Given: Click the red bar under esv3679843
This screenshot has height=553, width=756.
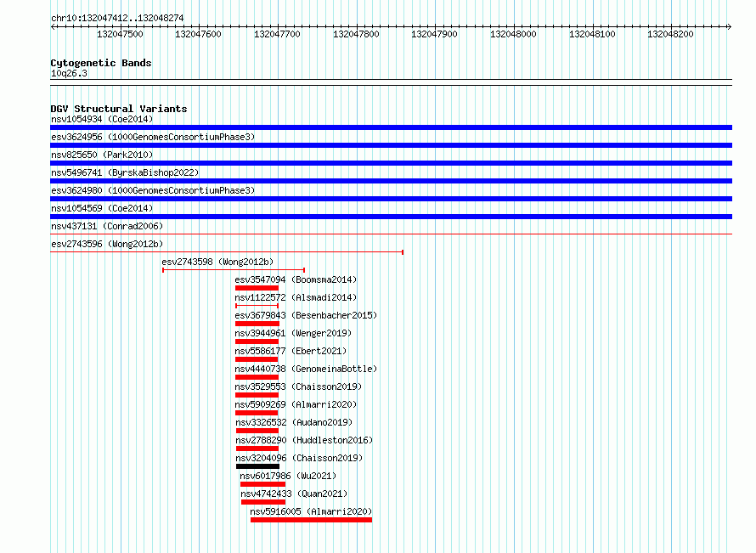Looking at the screenshot, I should click(x=257, y=324).
